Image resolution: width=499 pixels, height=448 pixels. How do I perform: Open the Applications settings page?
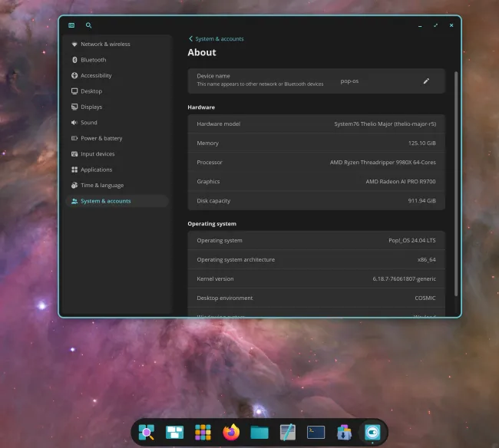tap(117, 170)
